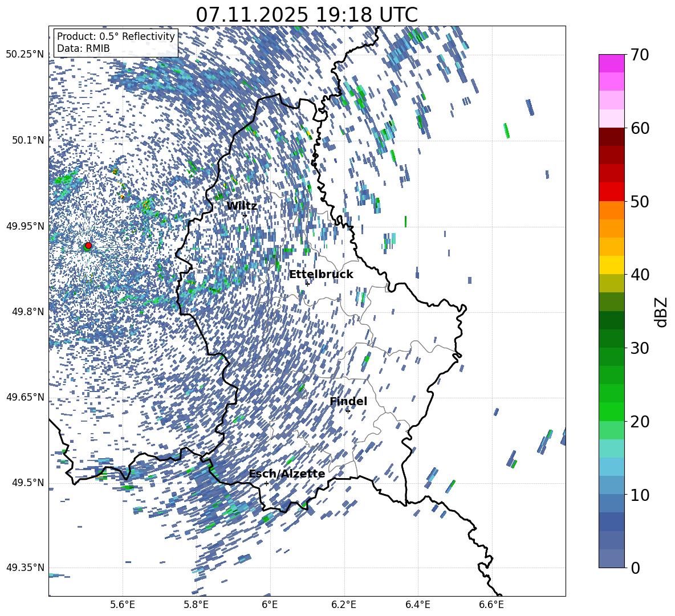Viewport: 675px width, 616px height.
Task: Click the cross marker below Esch/Alzette
Action: pyautogui.click(x=266, y=483)
